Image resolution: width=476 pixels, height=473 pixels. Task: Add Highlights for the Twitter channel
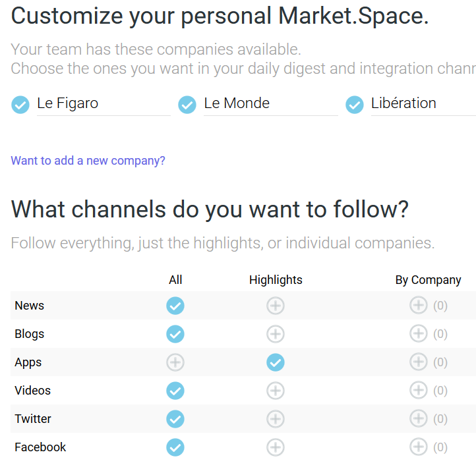click(x=276, y=419)
